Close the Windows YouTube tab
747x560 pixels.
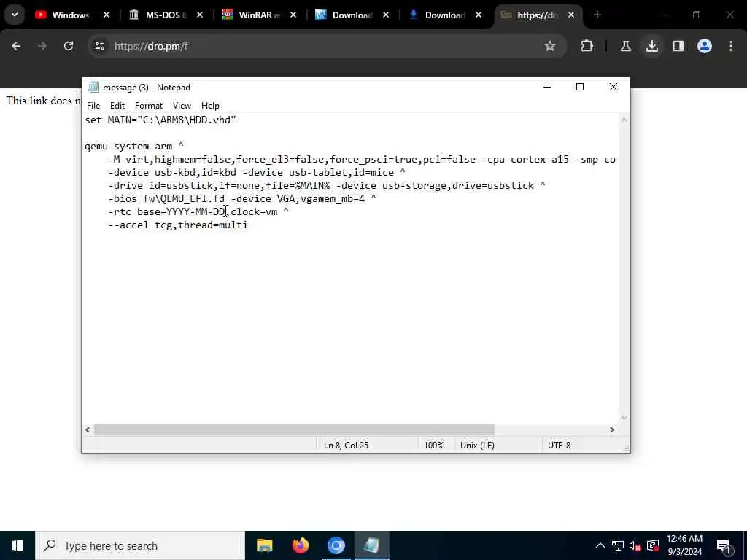coord(107,15)
